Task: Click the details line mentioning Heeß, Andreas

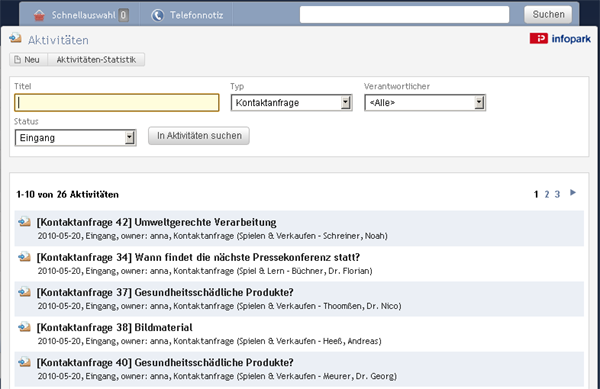Action: [x=209, y=341]
